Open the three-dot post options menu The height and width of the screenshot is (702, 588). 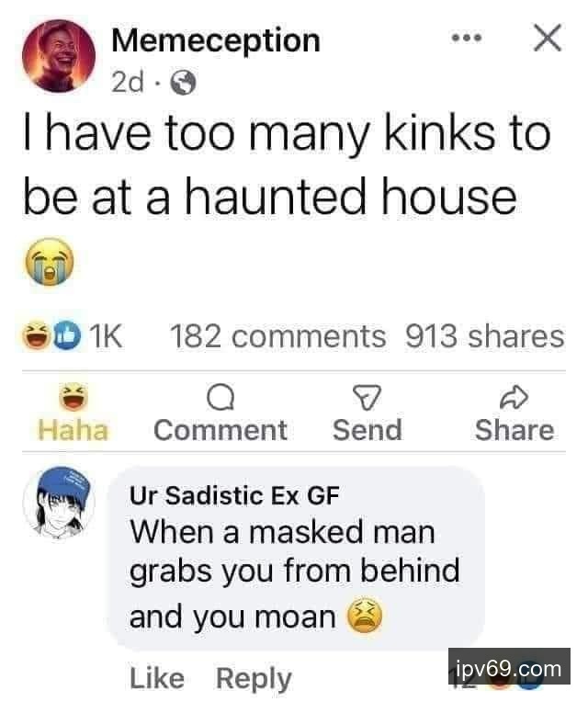[x=467, y=38]
